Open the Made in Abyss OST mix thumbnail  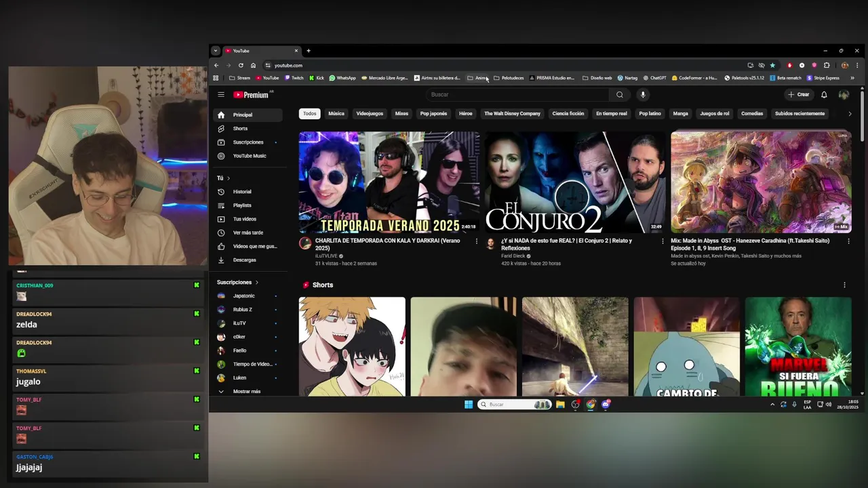[761, 182]
